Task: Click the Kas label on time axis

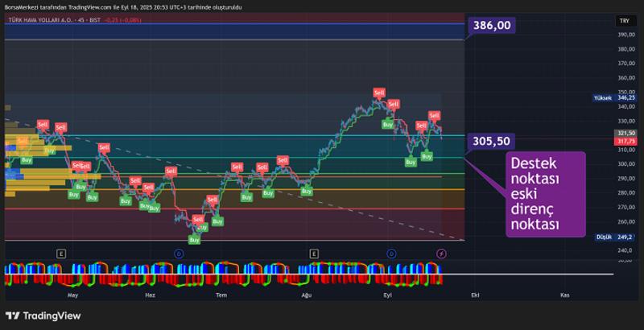Action: [x=565, y=295]
